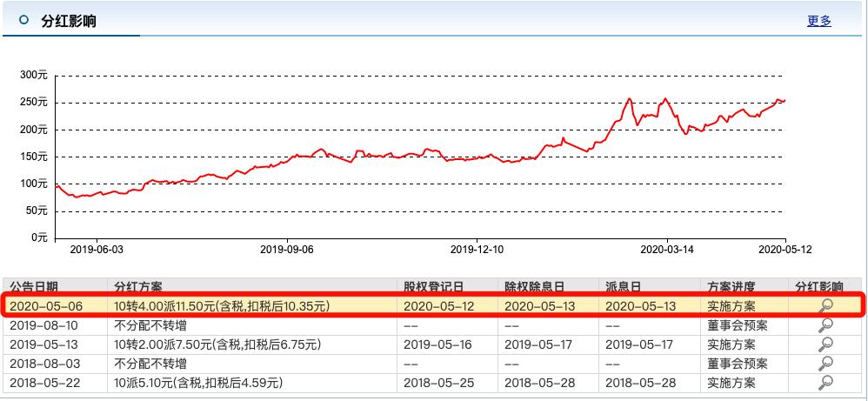This screenshot has width=868, height=401.
Task: Click the 公告日期 column header
Action: point(34,287)
